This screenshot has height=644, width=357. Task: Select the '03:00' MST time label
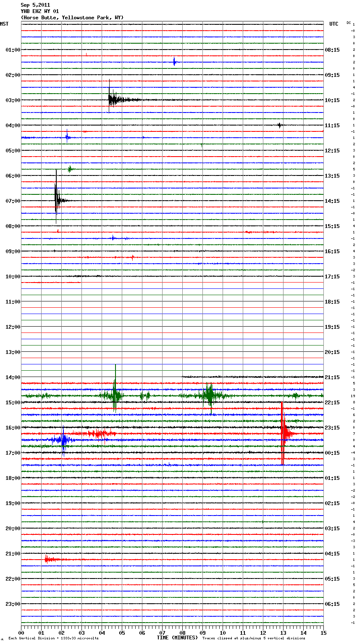[13, 100]
